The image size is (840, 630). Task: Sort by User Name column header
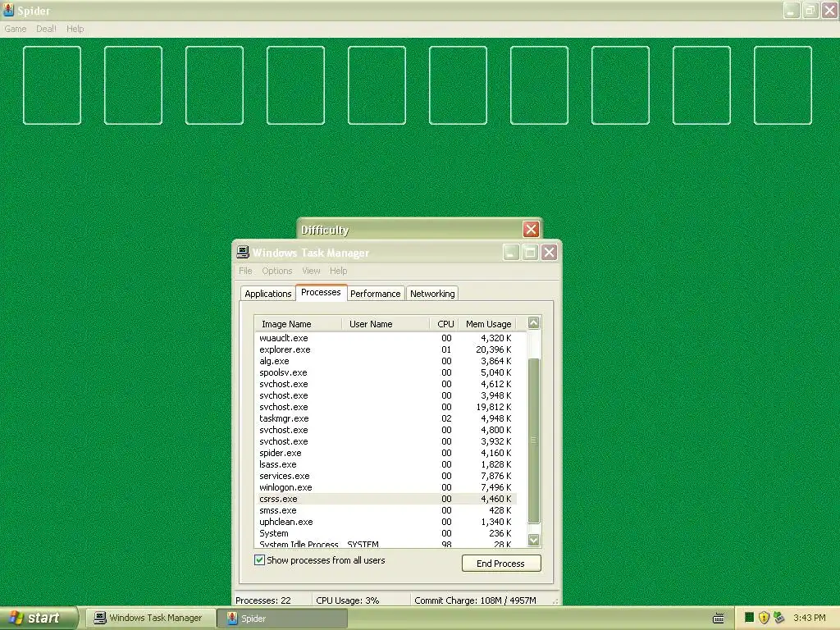[386, 324]
